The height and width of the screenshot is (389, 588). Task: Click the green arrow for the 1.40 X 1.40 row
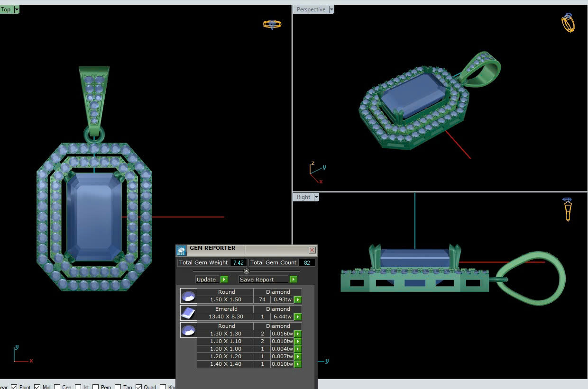(298, 364)
